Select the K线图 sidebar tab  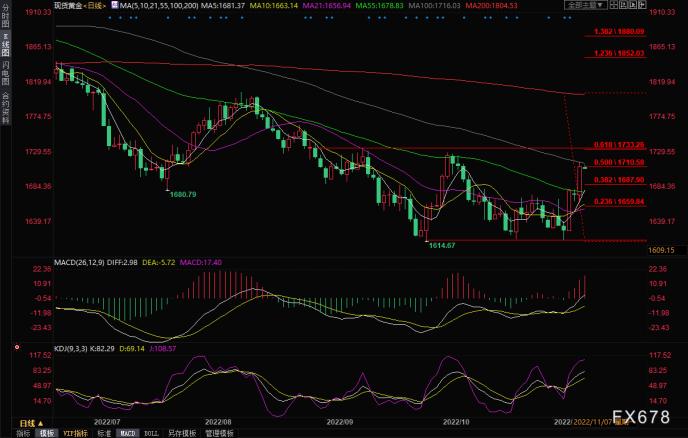point(5,45)
